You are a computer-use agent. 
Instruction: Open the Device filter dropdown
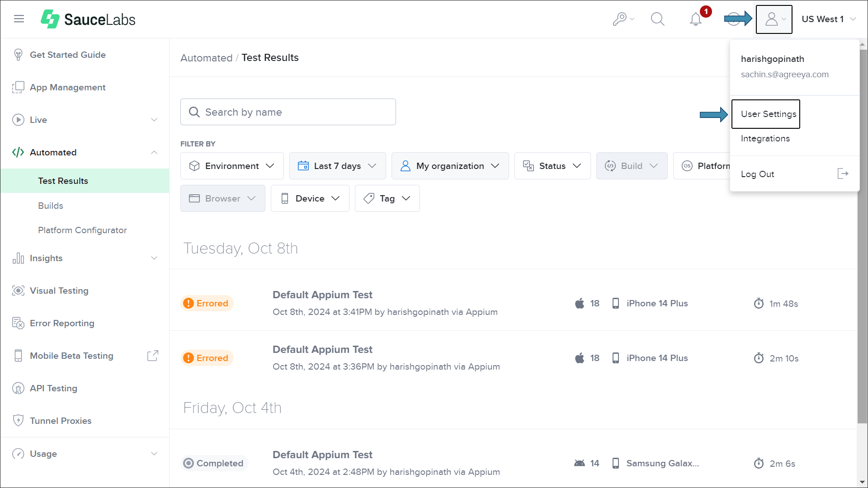tap(310, 198)
